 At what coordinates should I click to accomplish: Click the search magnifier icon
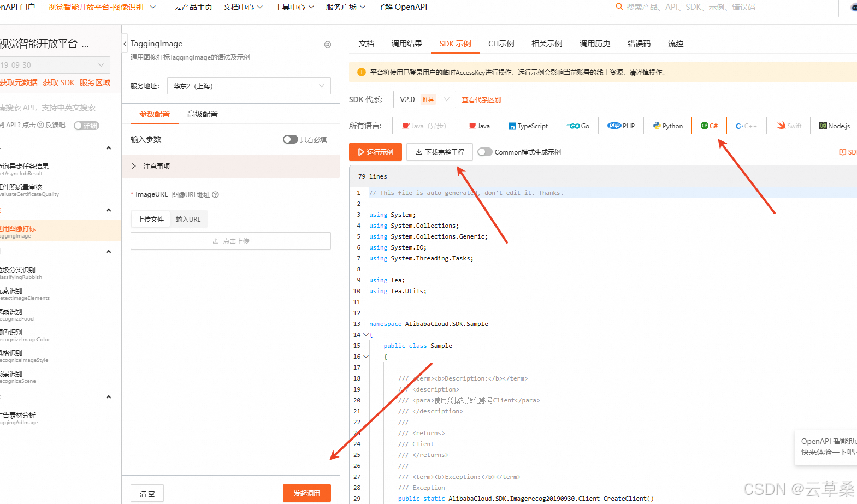[619, 7]
